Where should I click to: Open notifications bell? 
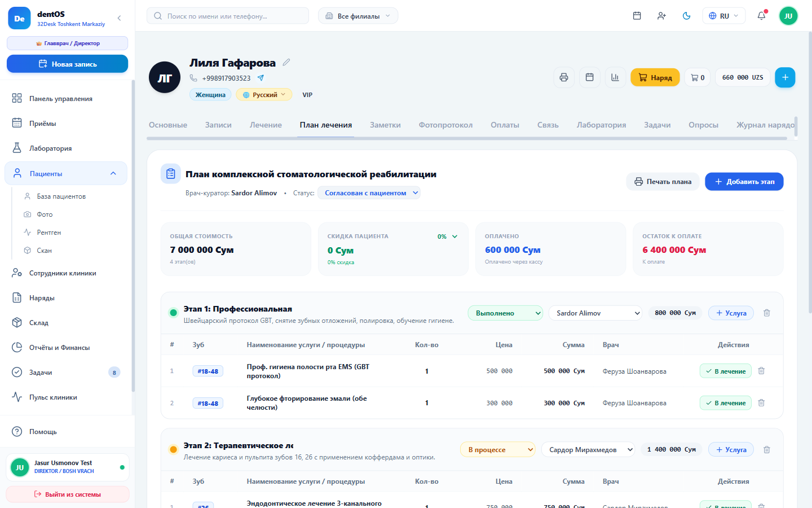coord(761,16)
